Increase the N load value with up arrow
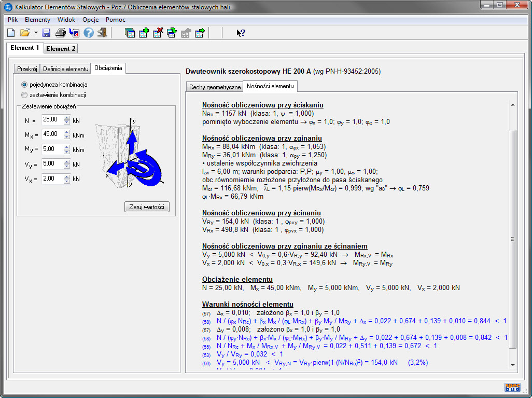The height and width of the screenshot is (398, 532). pos(66,118)
